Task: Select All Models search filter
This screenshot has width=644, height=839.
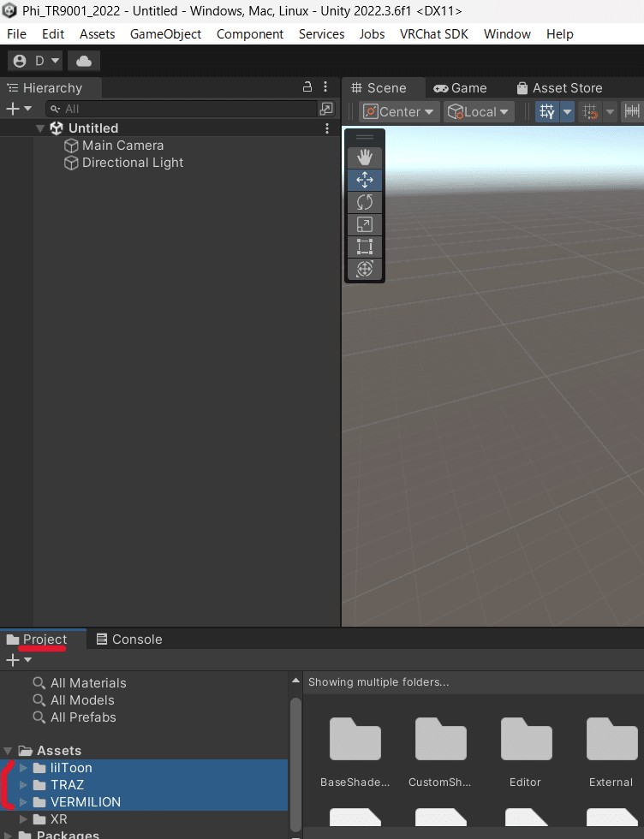Action: coord(74,700)
